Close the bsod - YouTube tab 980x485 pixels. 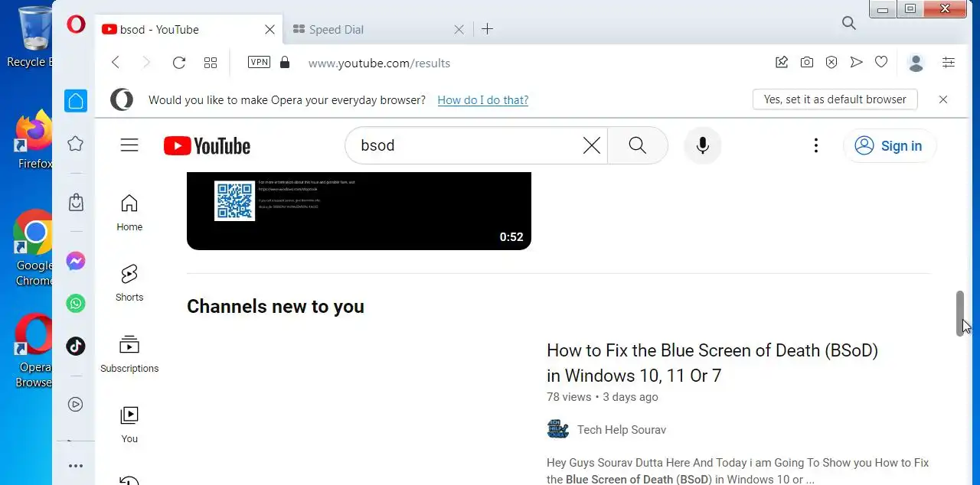pos(269,29)
